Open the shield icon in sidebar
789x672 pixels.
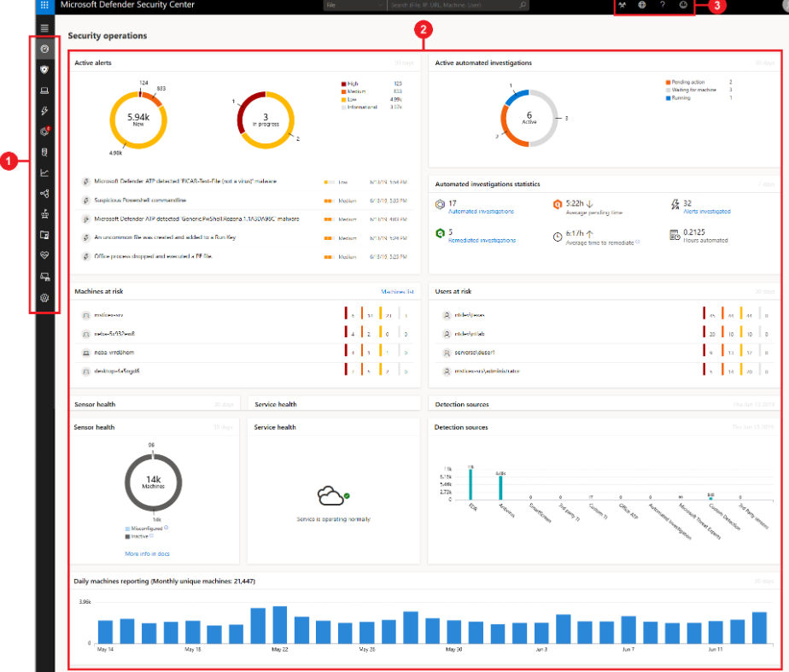pyautogui.click(x=44, y=69)
